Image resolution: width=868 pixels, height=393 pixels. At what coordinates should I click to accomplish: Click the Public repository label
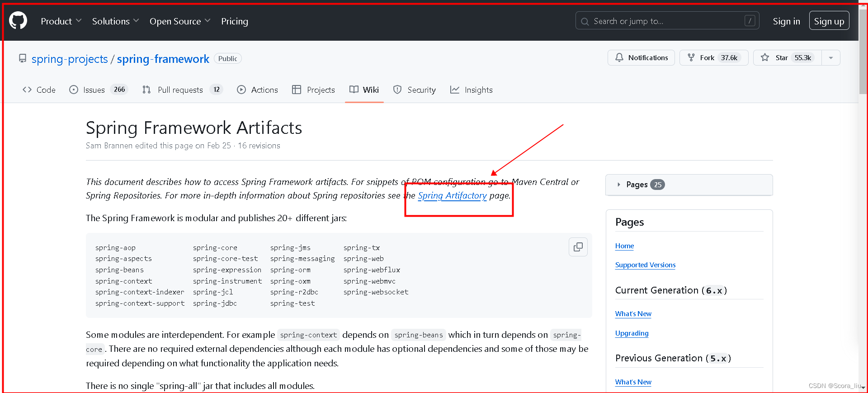(x=228, y=59)
